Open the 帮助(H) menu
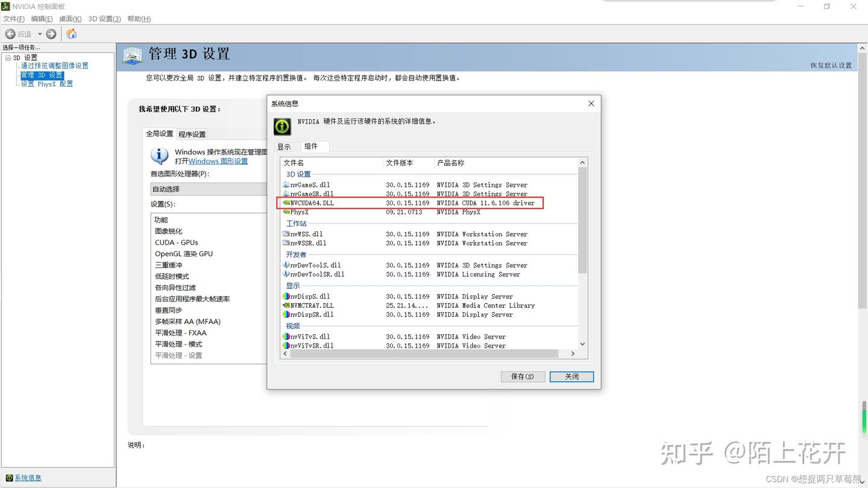The image size is (868, 488). coord(139,19)
